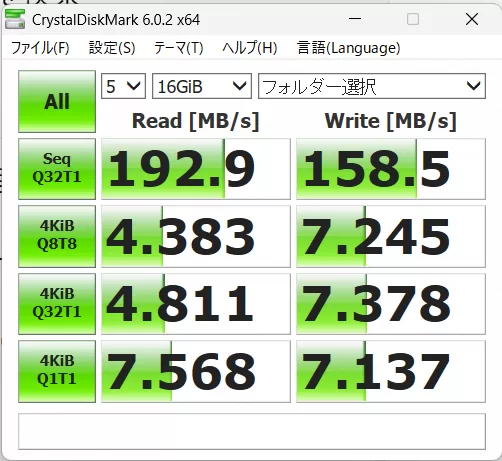The width and height of the screenshot is (502, 461).
Task: Click the CrystalDiskMark app icon in title bar
Action: click(15, 19)
